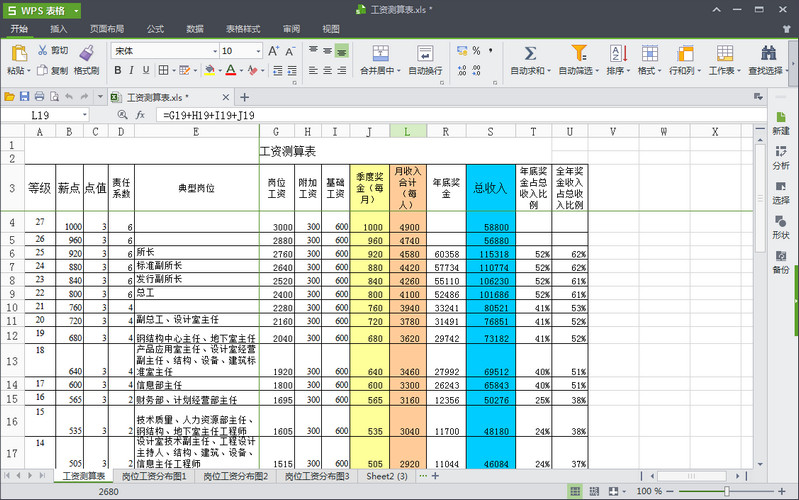Click the Copy (复制) button
799x500 pixels.
53,70
